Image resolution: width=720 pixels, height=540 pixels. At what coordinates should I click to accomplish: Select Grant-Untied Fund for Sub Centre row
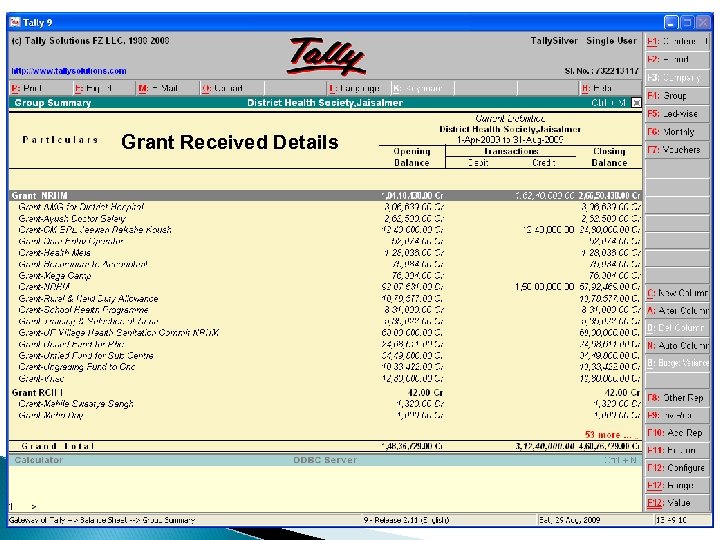(325, 355)
